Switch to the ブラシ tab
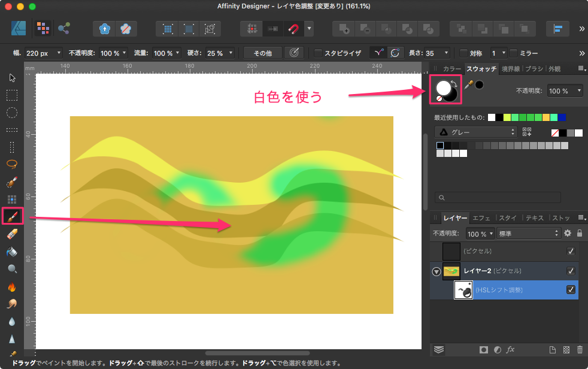588x369 pixels. (x=534, y=69)
